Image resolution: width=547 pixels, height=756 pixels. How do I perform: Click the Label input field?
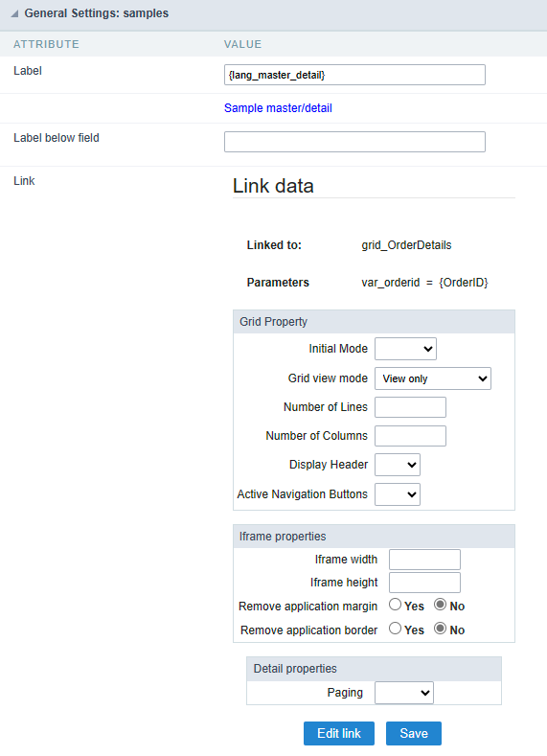coord(354,75)
